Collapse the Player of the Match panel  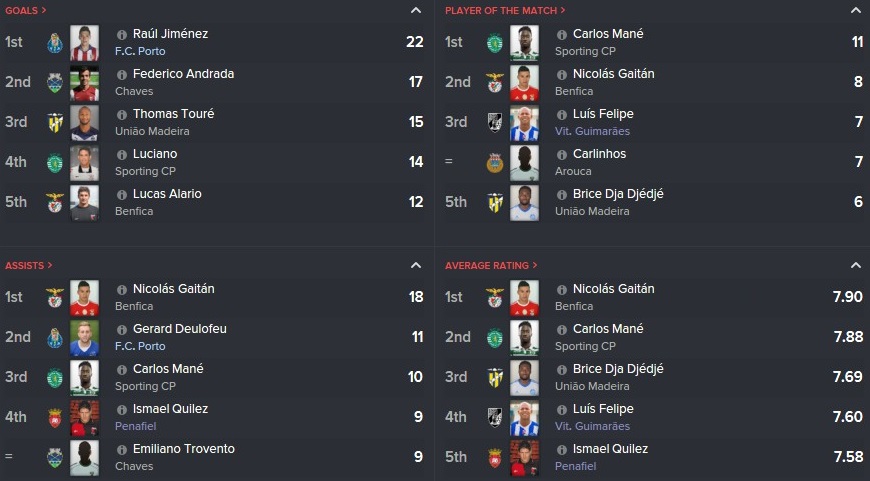[x=856, y=10]
